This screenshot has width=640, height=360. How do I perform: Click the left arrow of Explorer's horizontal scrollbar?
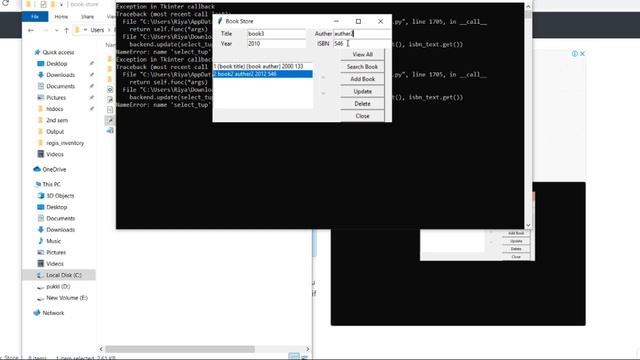coord(101,349)
